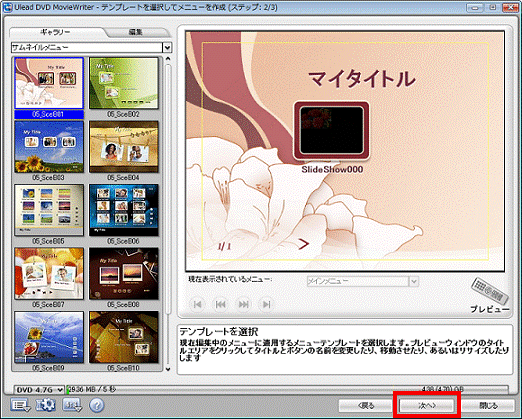The width and height of the screenshot is (522, 419).
Task: Select the 05_Sce804 clothesline photos template
Action: pos(124,147)
